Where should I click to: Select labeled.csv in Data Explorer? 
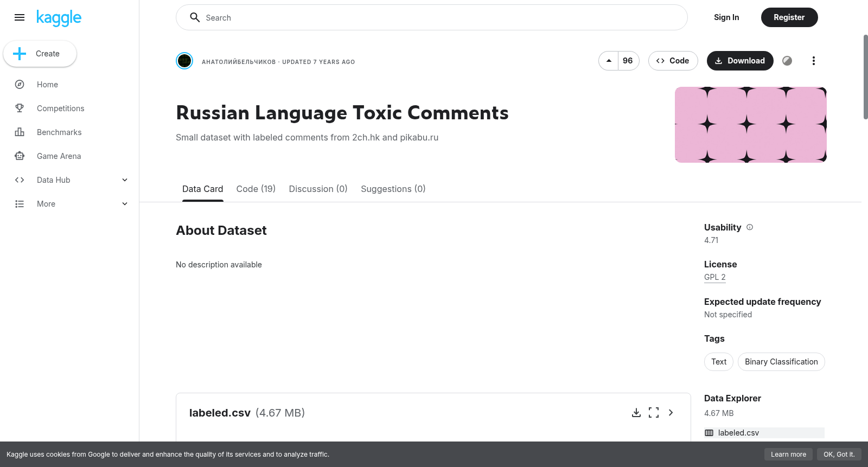tap(764, 433)
